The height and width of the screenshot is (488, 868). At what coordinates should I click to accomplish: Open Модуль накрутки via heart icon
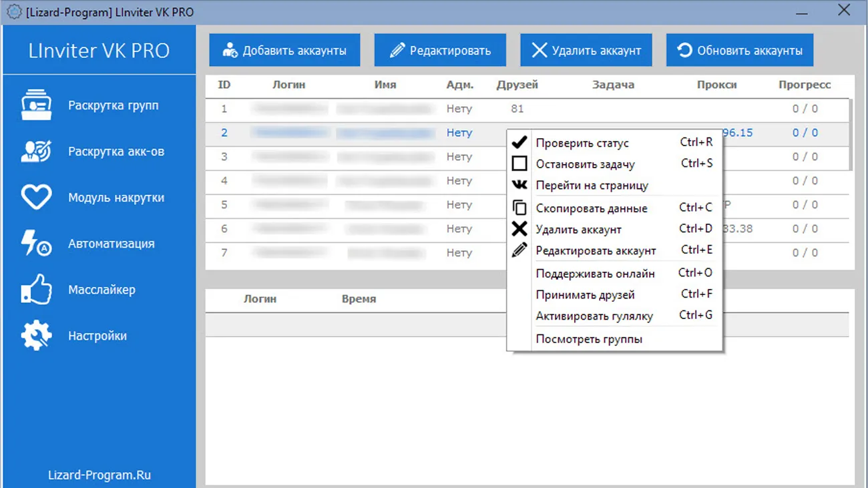pyautogui.click(x=36, y=198)
